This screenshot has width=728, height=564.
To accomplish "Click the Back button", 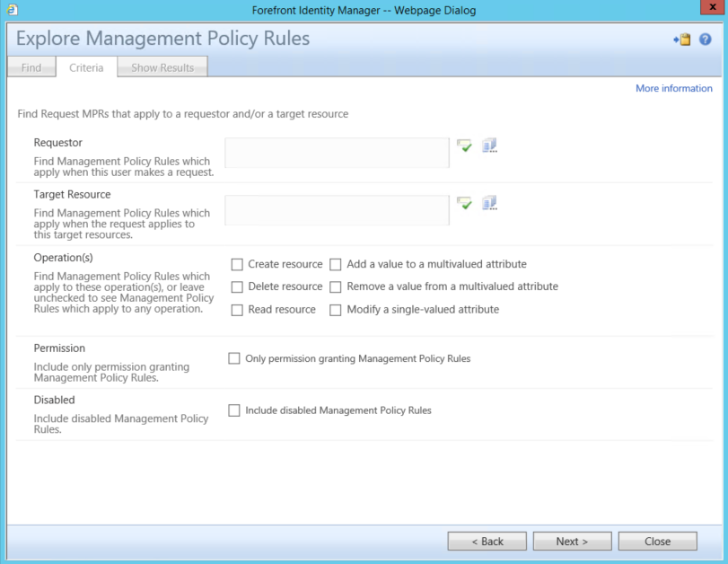I will pos(487,542).
